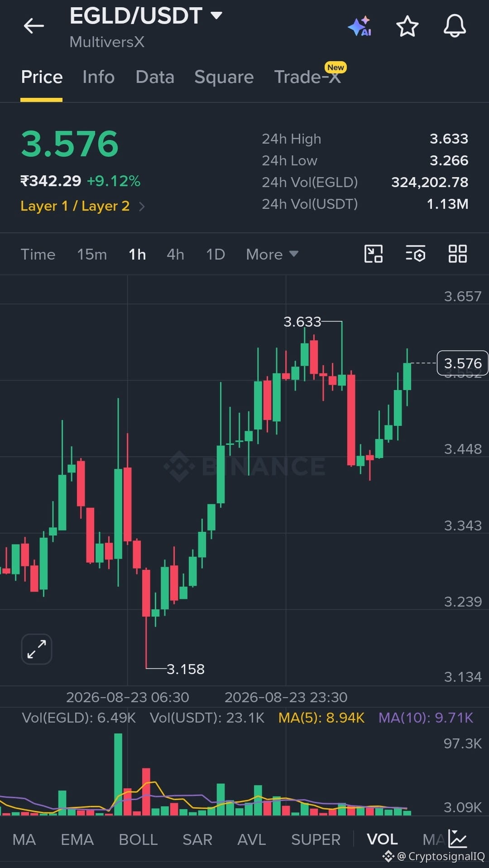Tap the current price 3.576 headline
The height and width of the screenshot is (868, 489).
tap(70, 144)
